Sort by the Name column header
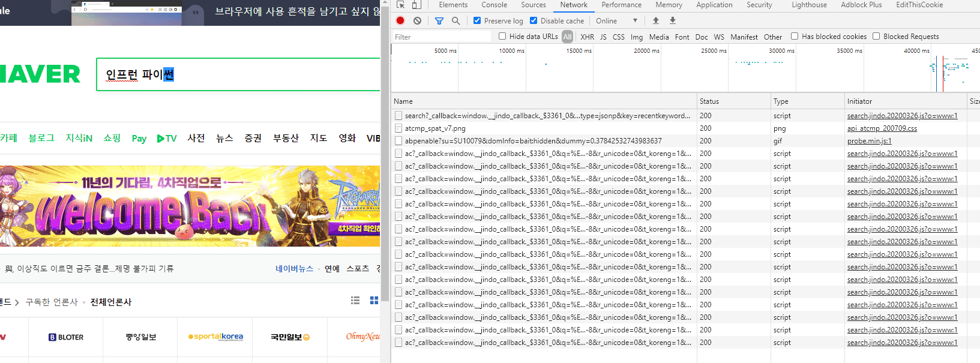The width and height of the screenshot is (980, 363). pyautogui.click(x=544, y=101)
